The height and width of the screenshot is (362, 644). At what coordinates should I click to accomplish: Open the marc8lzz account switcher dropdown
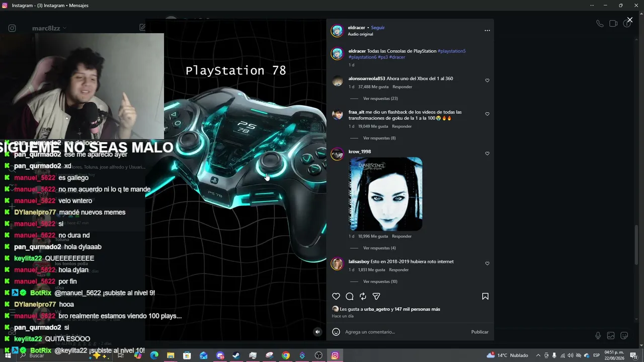(x=49, y=28)
